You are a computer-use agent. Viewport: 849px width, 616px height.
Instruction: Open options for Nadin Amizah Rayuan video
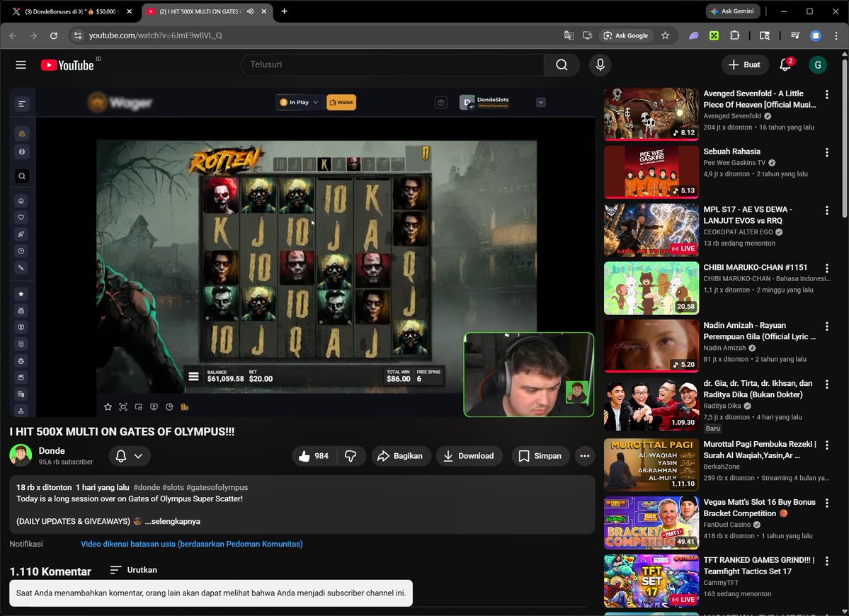[827, 326]
